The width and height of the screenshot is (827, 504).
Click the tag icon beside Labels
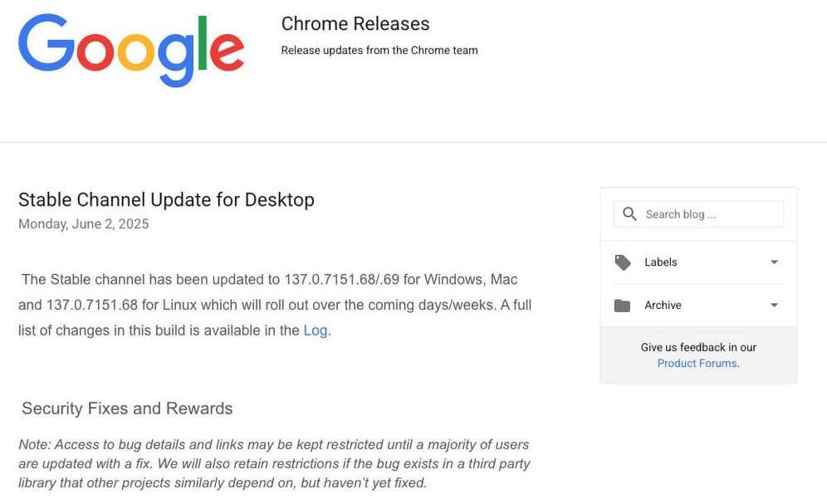click(623, 262)
